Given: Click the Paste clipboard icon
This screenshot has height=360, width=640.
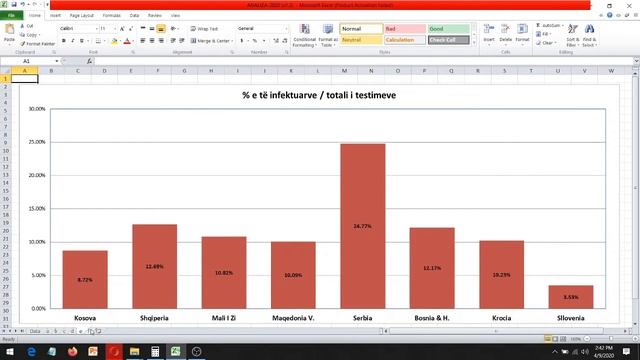Looking at the screenshot, I should pos(9,29).
